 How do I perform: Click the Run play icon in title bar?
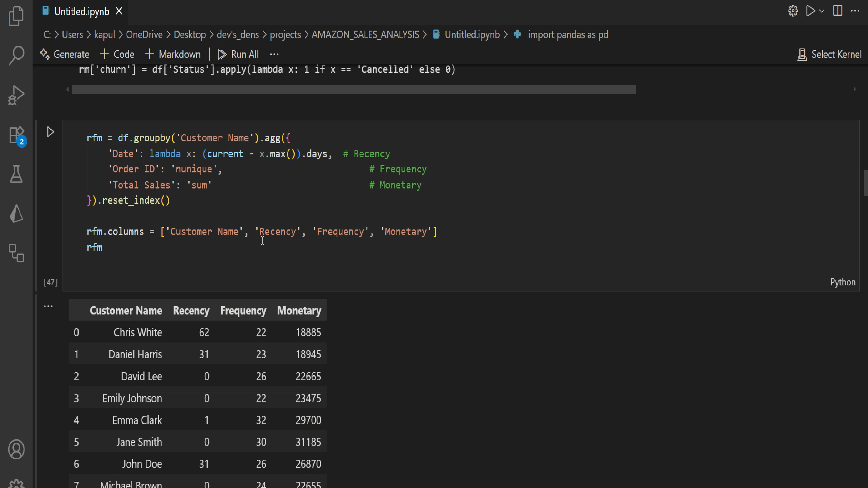[810, 11]
